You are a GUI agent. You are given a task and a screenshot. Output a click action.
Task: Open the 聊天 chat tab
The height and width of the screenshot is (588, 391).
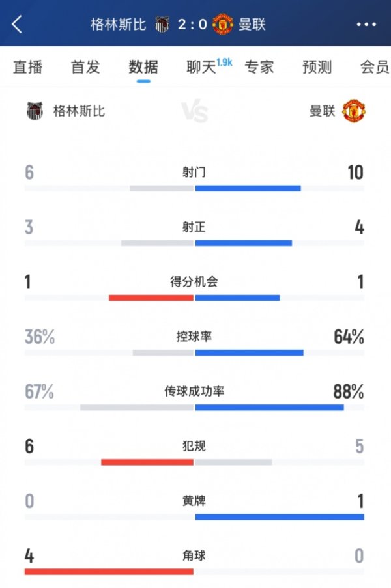200,66
